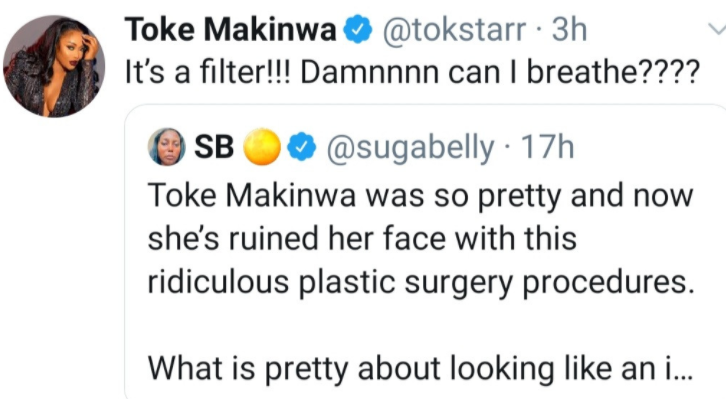Open the @sugabelly handle link
726x399 pixels.
(411, 148)
